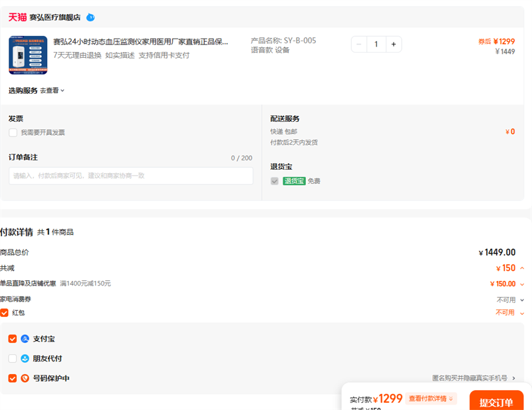Uncheck the 支付宝 payment checkbox

(x=13, y=339)
